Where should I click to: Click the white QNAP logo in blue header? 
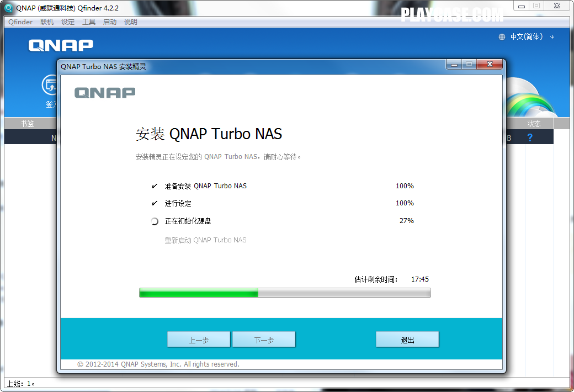click(x=61, y=45)
